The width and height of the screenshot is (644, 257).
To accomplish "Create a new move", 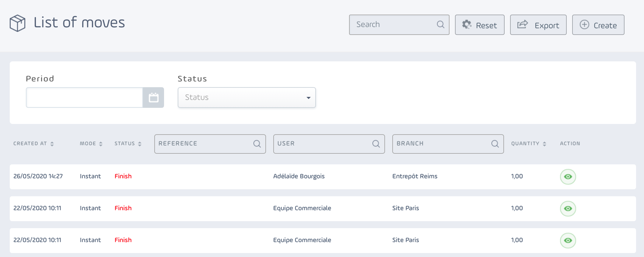I will (598, 25).
